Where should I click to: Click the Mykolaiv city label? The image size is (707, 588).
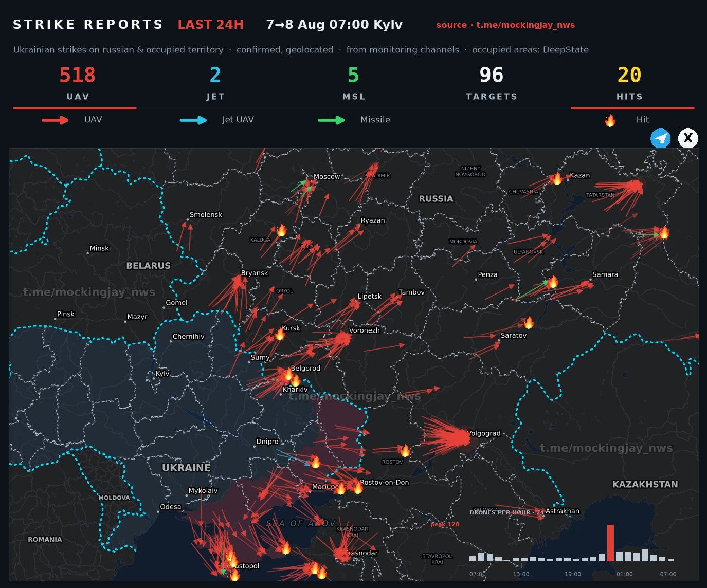[x=203, y=491]
